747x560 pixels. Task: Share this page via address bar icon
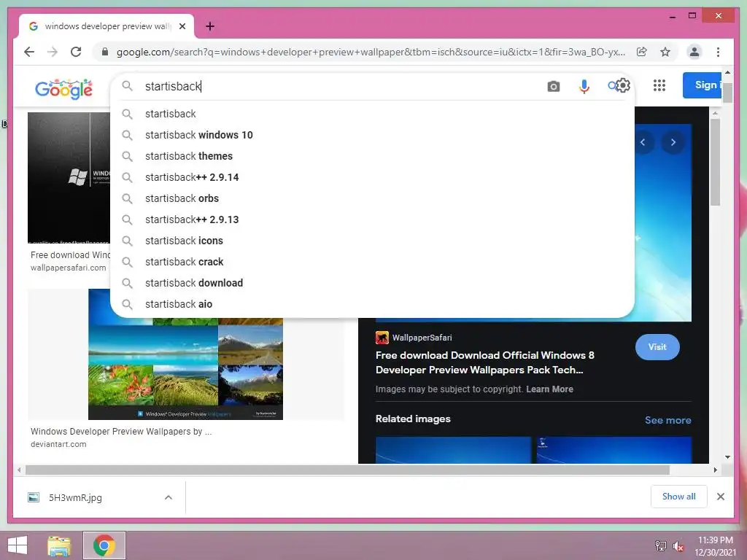[642, 52]
